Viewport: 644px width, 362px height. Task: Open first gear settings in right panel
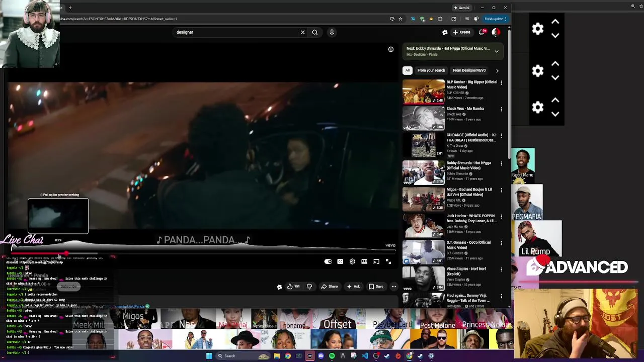coord(538,29)
